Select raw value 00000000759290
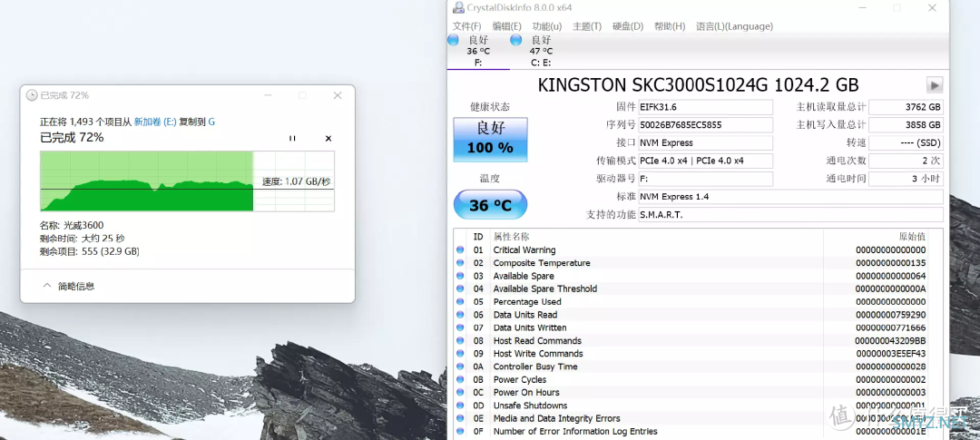Image resolution: width=980 pixels, height=440 pixels. pos(891,315)
